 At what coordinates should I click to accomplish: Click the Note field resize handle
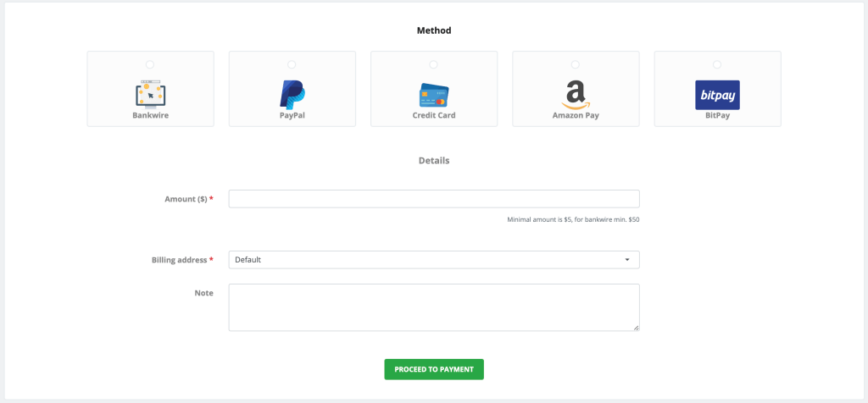coord(636,328)
